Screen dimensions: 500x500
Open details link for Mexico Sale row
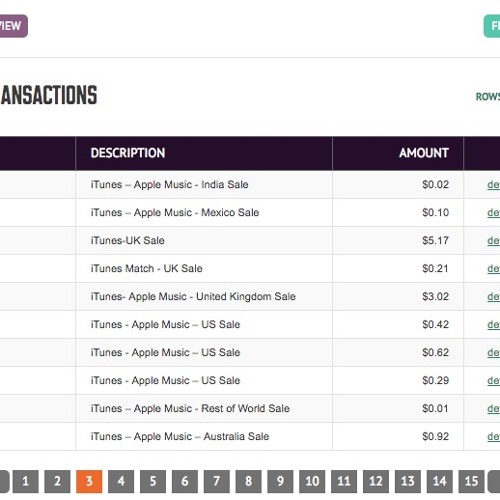494,213
